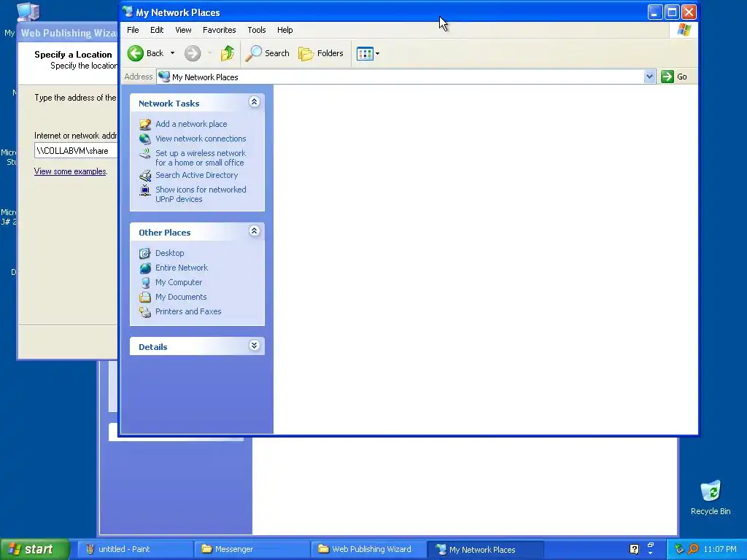Viewport: 747px width, 560px height.
Task: Open Entire Network from Other Places
Action: [182, 268]
